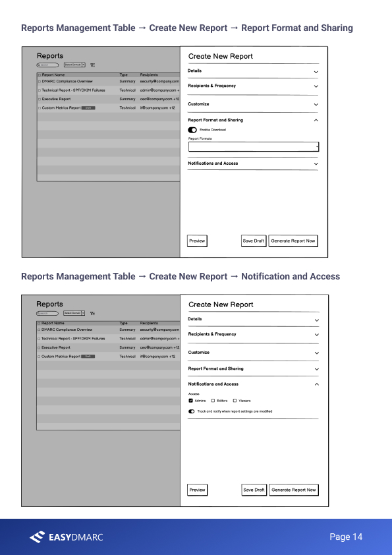Screen dimensions: 392x555
Task: Tick Custom Metrics Report checkbox in Notification and Access mockup
Action: coord(40,357)
